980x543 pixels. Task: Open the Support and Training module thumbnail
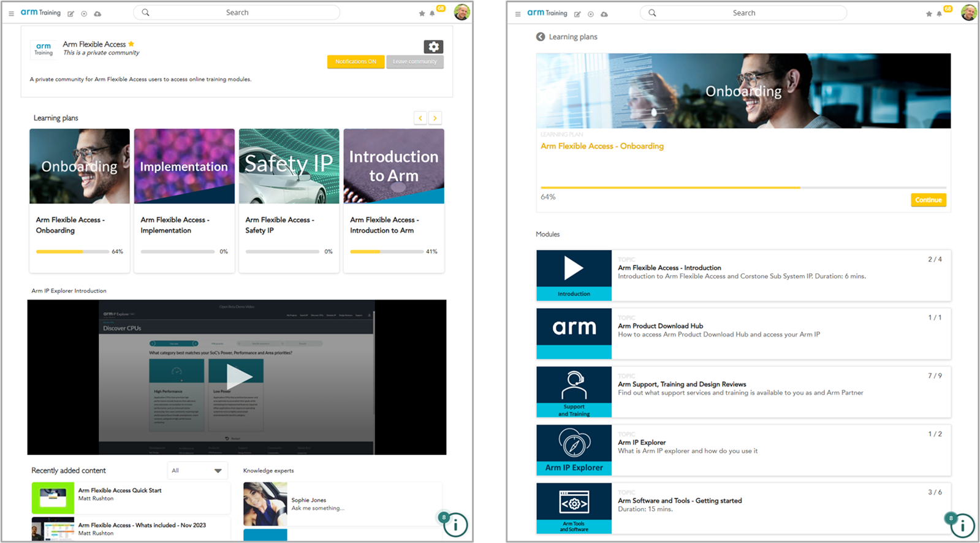[x=574, y=392]
